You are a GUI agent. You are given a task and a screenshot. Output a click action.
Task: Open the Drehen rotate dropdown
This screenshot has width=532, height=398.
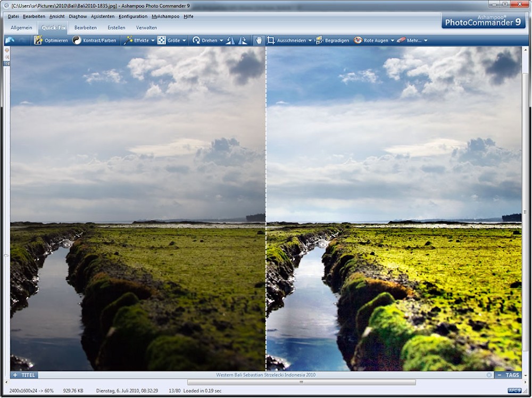coord(221,40)
